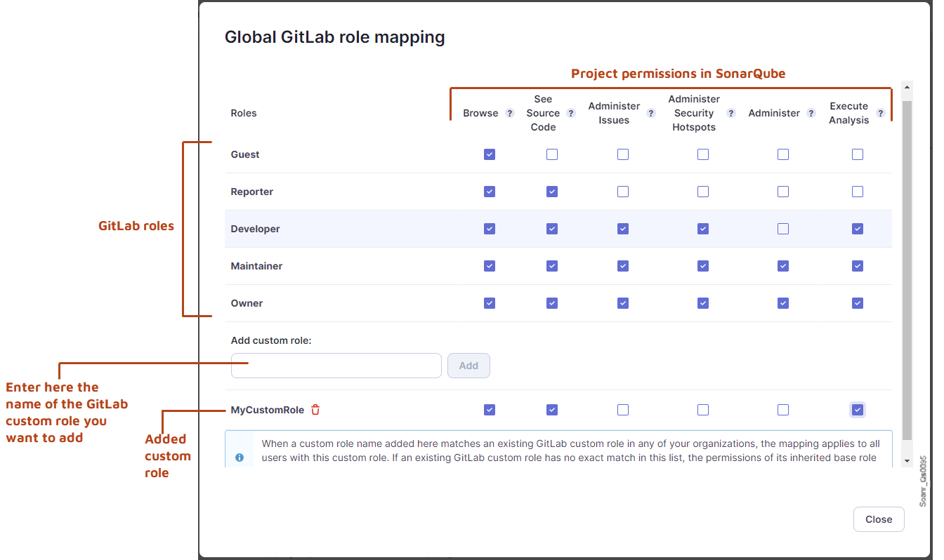Click the Roles column header
Screen dimensions: 944x560
[244, 113]
